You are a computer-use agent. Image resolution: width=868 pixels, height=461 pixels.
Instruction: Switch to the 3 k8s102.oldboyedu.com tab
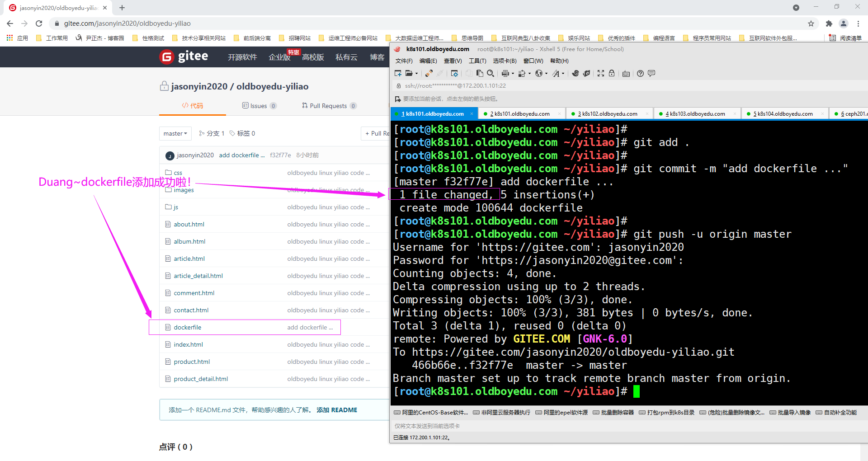pyautogui.click(x=608, y=114)
